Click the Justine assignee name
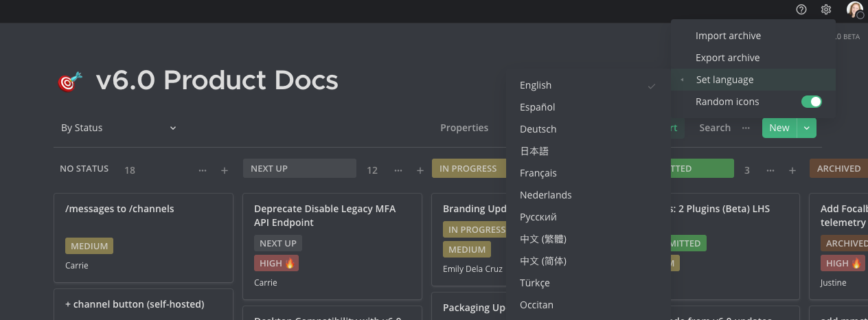The image size is (868, 320). (x=834, y=282)
